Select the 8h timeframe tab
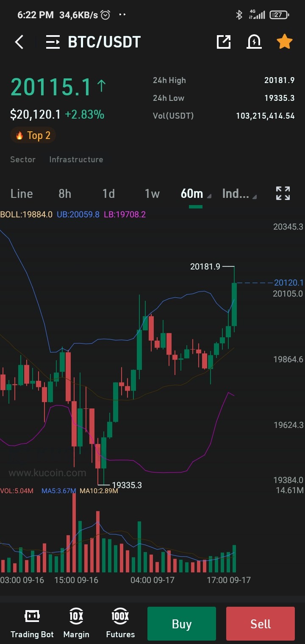 pos(65,194)
